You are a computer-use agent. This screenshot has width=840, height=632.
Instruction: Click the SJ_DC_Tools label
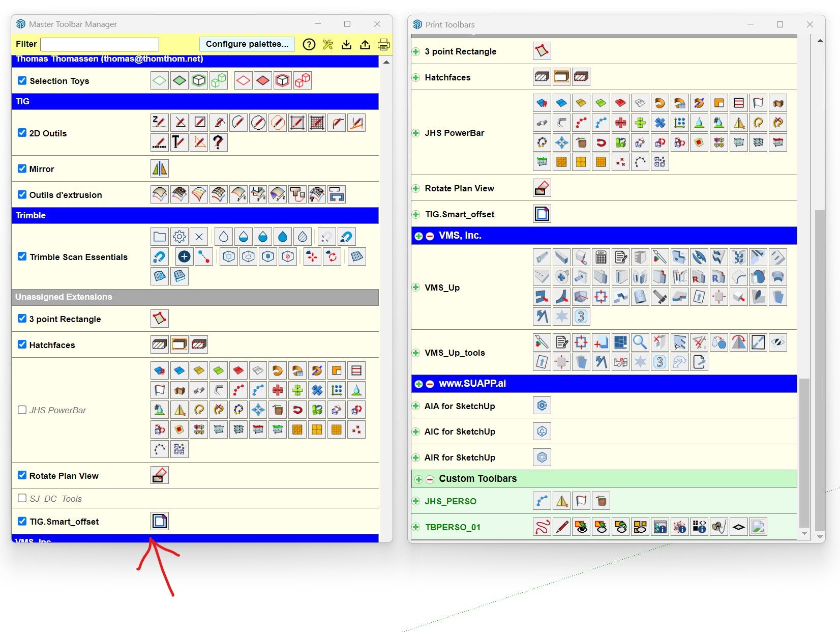[55, 499]
